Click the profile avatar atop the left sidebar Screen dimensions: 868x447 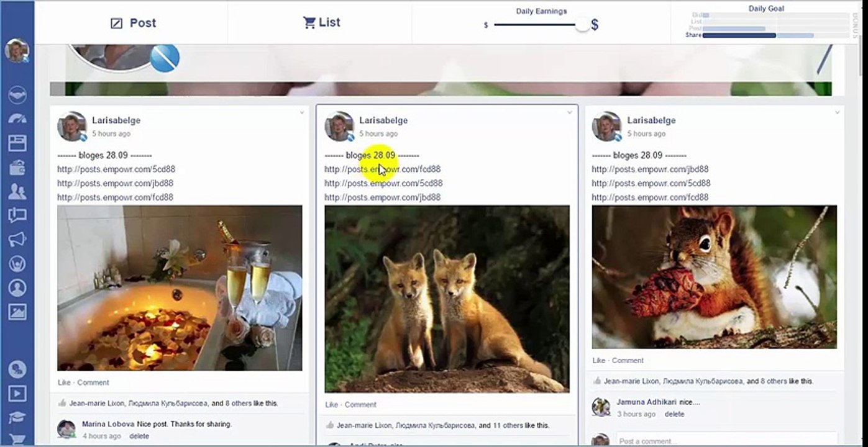[17, 51]
